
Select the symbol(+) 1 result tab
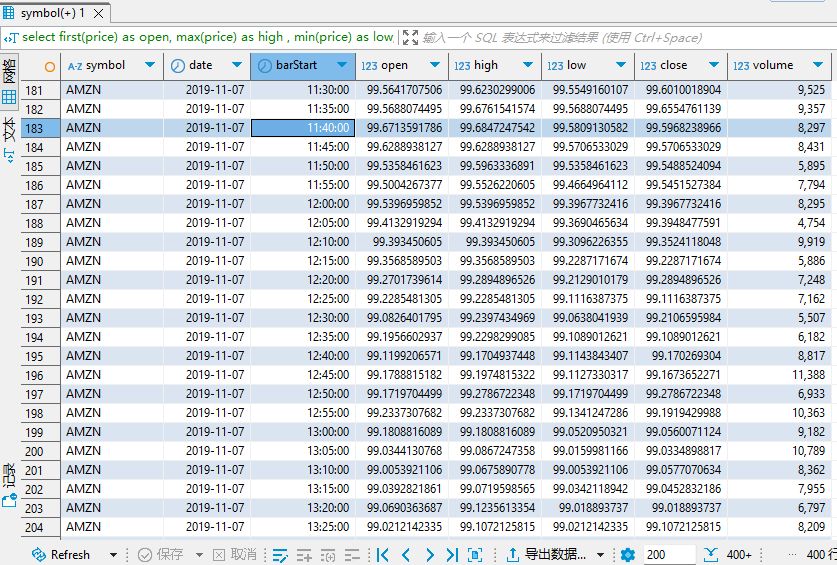52,13
